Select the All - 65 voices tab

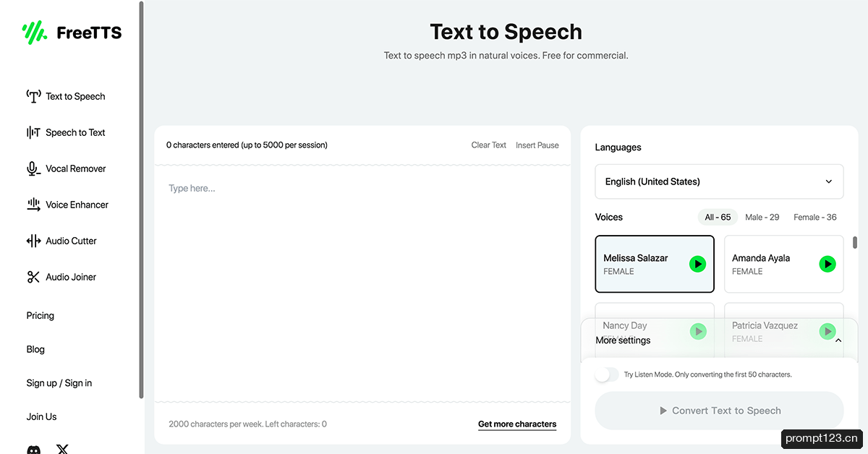pos(718,217)
